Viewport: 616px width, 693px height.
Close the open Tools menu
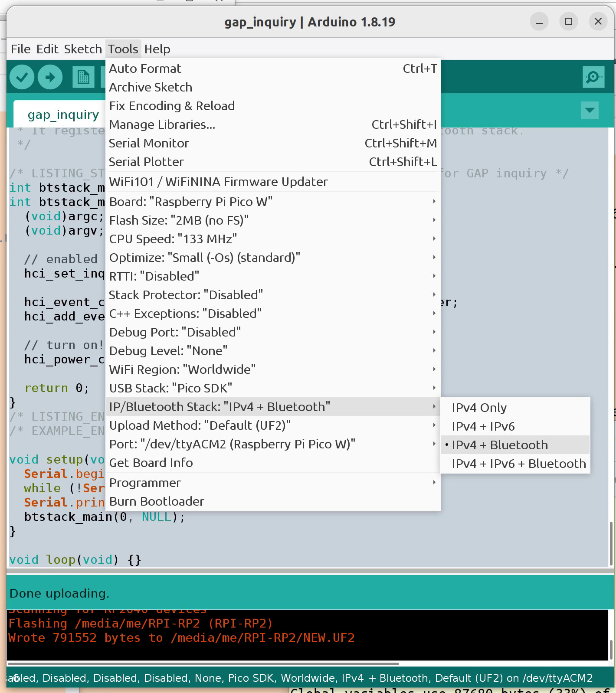(123, 49)
